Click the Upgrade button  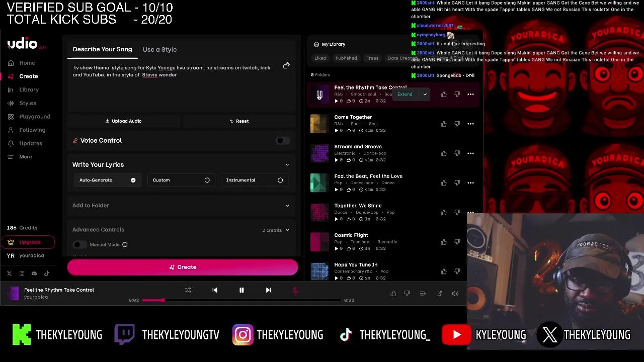pyautogui.click(x=28, y=242)
